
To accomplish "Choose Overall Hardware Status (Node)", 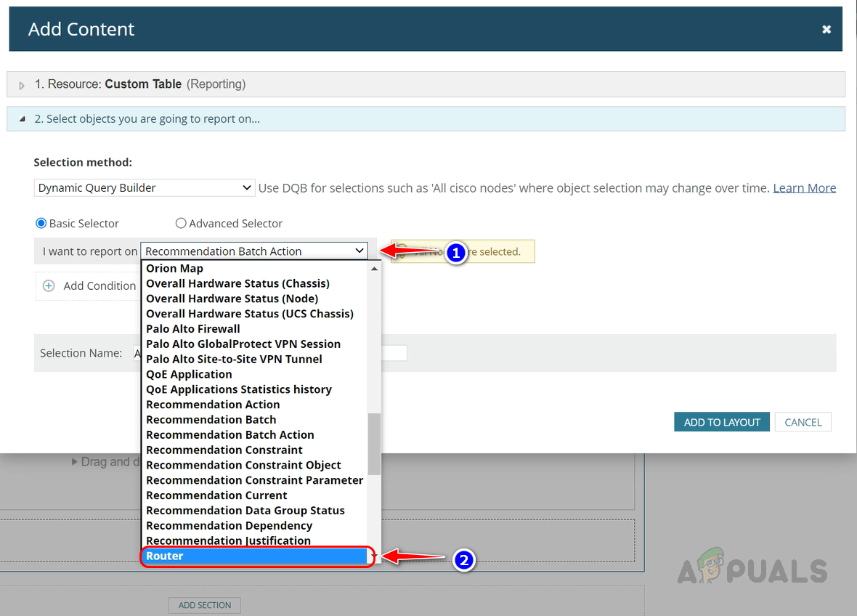I will click(x=255, y=299).
